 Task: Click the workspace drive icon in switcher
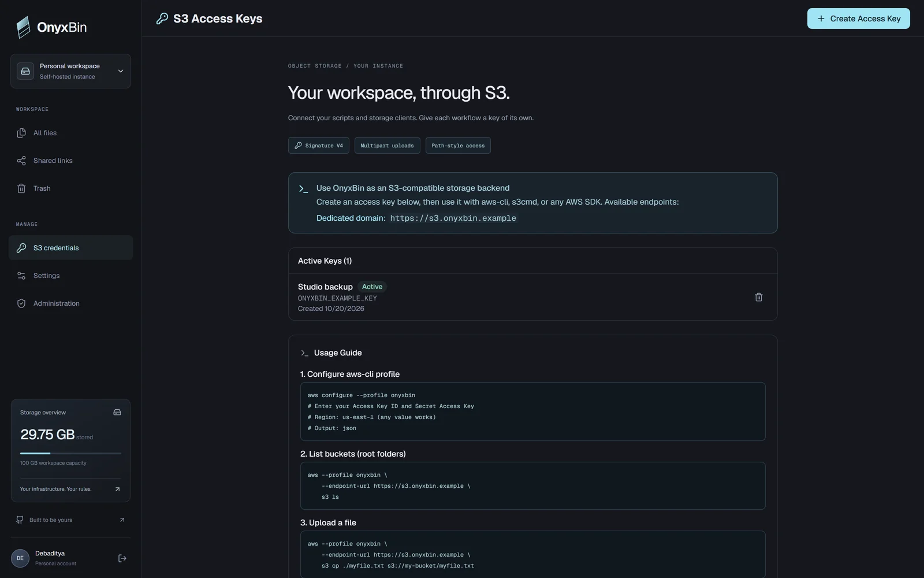point(25,71)
